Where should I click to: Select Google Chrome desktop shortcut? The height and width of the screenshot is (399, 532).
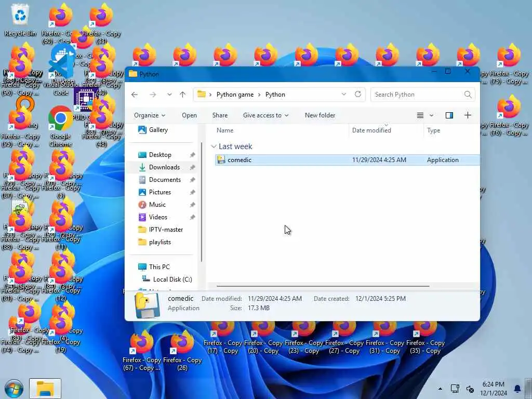click(x=60, y=126)
